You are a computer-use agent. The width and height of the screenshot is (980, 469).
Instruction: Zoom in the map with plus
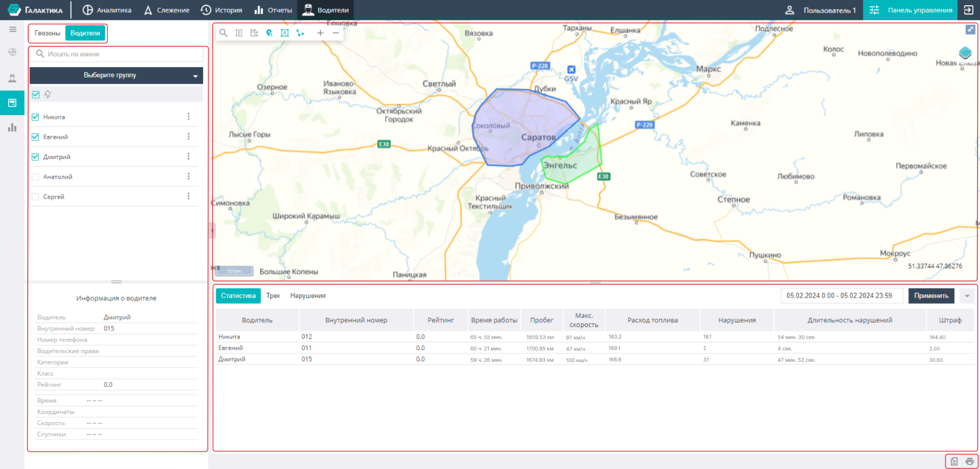click(x=321, y=33)
